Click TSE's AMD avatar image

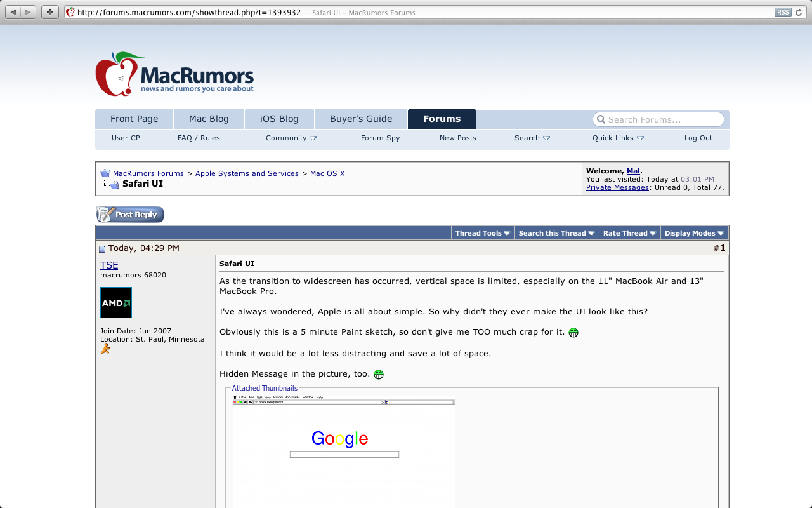116,302
